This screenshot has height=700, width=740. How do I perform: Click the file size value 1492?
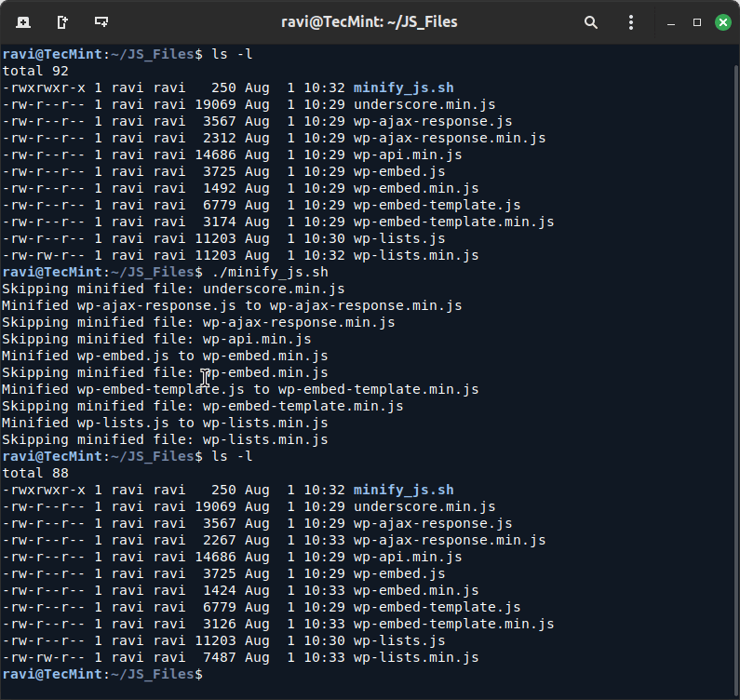[219, 188]
